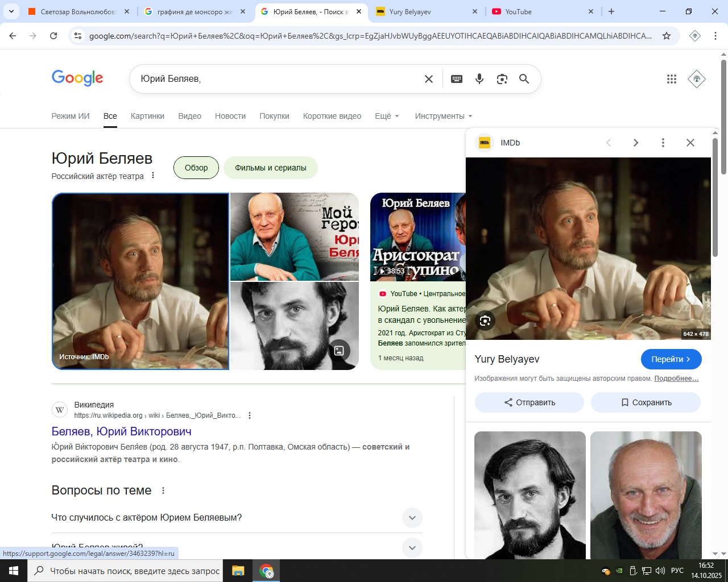728x582 pixels.
Task: Close the IMDb image preview panel
Action: 690,143
